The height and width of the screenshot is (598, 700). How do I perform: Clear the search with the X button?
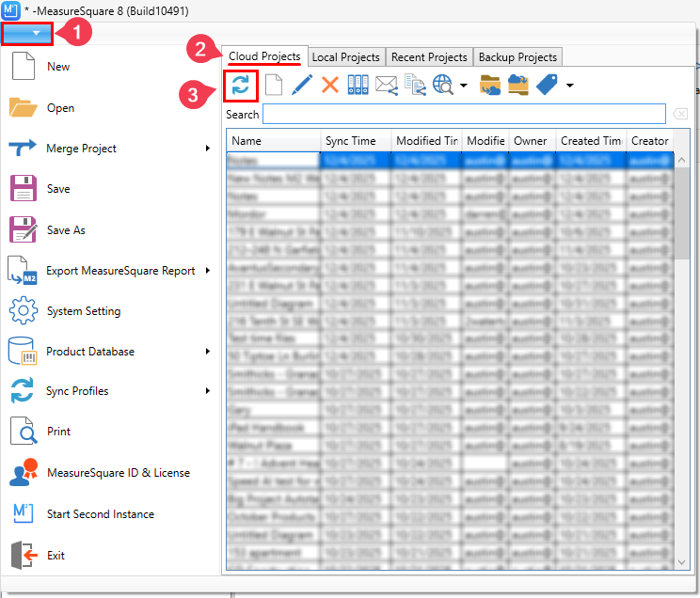[680, 115]
